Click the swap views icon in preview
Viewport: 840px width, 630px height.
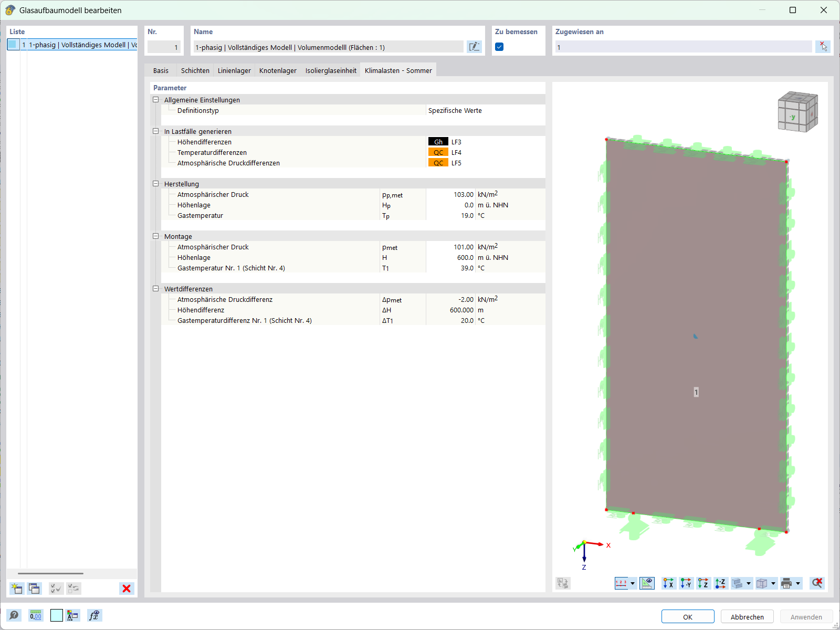tap(563, 583)
